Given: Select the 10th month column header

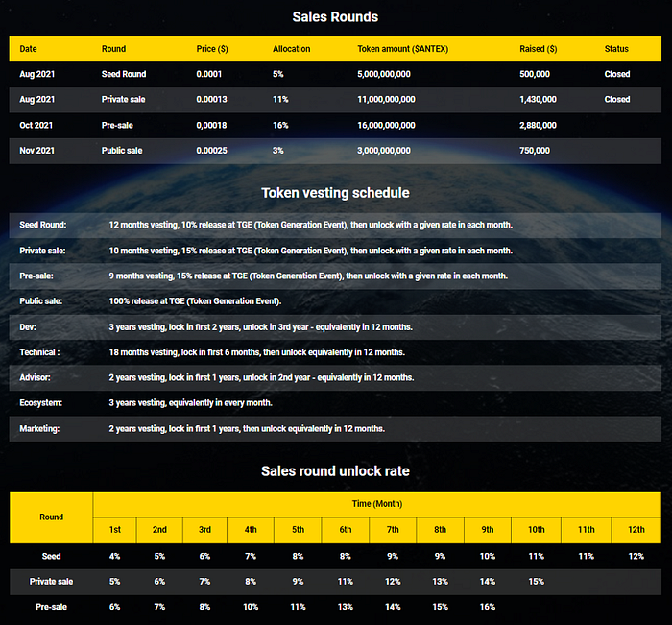Looking at the screenshot, I should tap(536, 530).
